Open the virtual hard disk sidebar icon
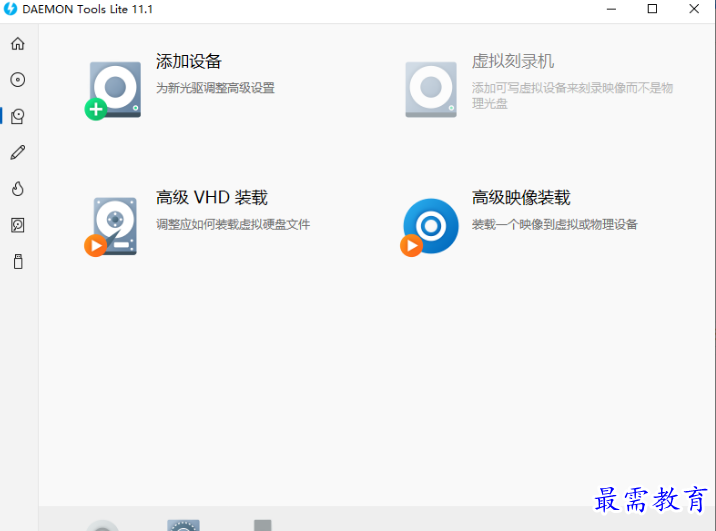 (x=18, y=225)
